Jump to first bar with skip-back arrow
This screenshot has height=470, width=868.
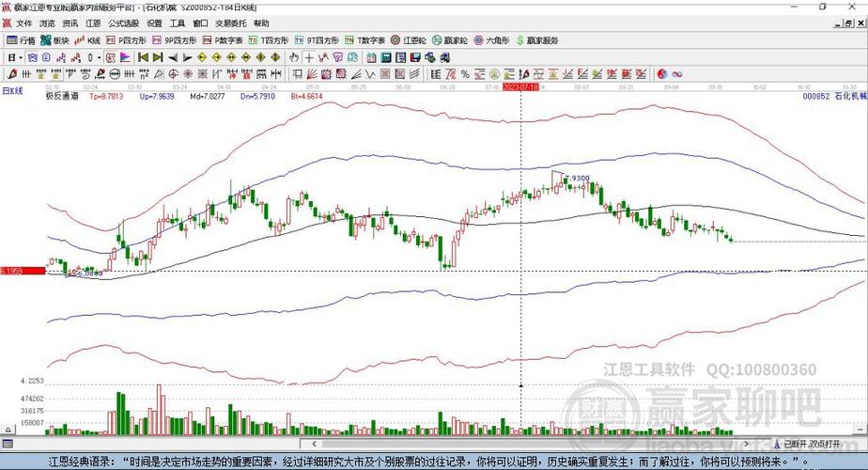(x=144, y=57)
